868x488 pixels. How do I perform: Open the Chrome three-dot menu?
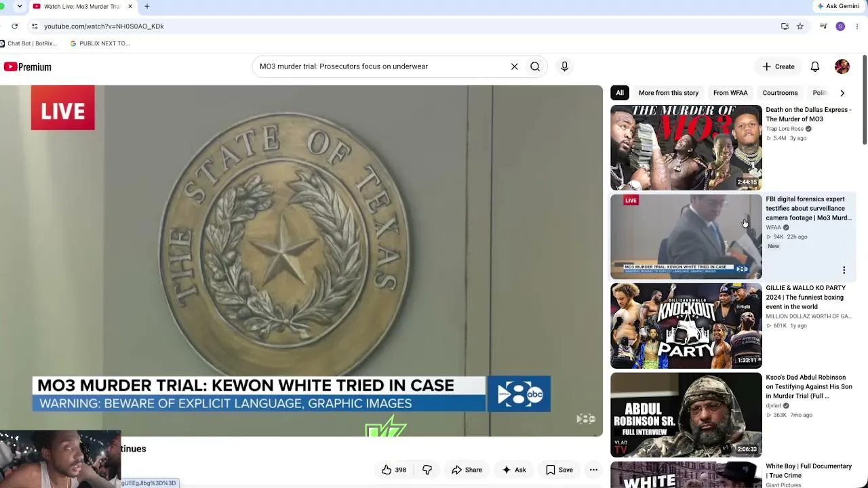tap(857, 26)
